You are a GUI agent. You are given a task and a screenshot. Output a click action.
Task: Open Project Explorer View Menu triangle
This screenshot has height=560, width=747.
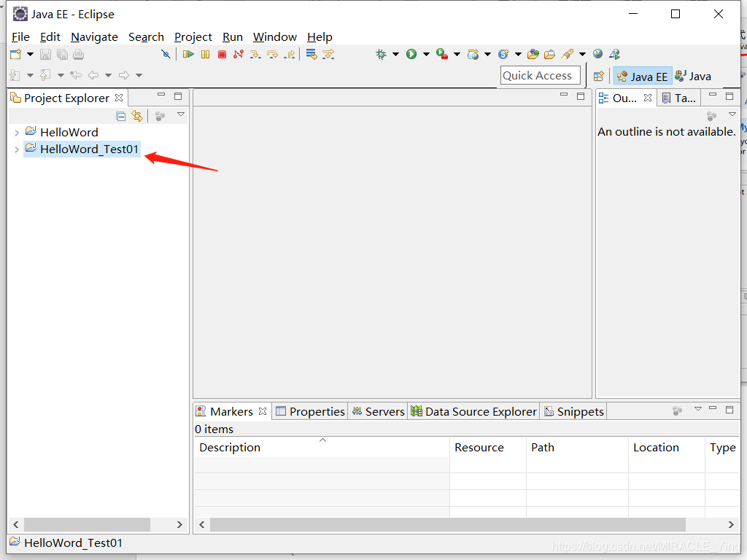click(x=181, y=114)
